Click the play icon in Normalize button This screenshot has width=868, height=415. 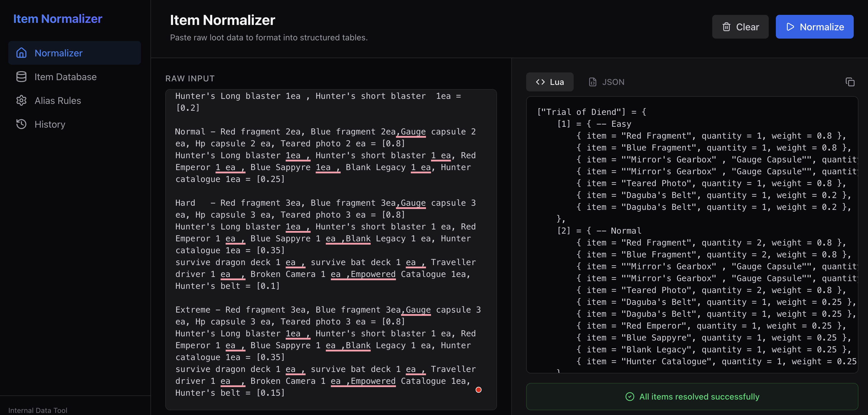(790, 27)
